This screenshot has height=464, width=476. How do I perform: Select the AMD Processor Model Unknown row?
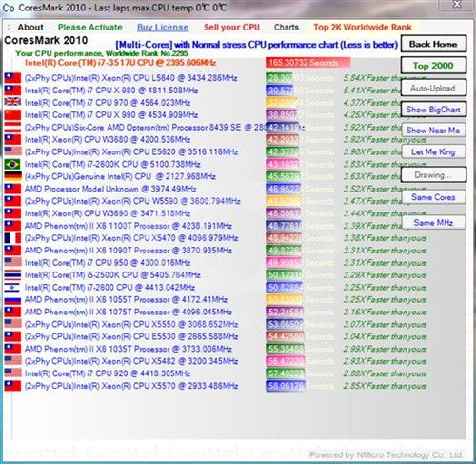[110, 189]
